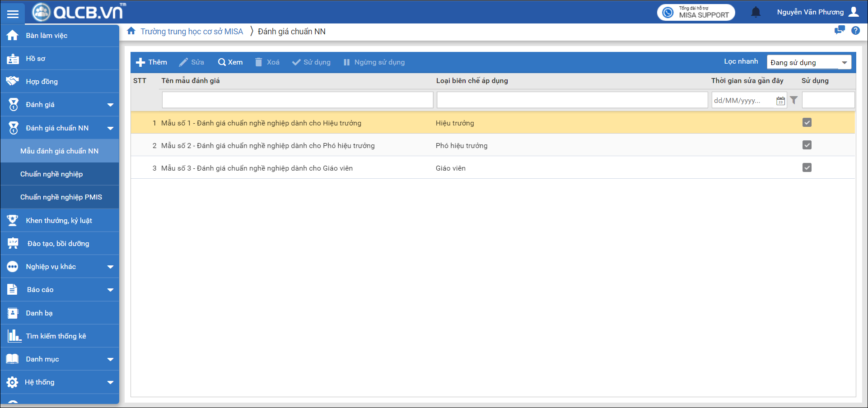
Task: Click the filter funnel icon
Action: 794,100
